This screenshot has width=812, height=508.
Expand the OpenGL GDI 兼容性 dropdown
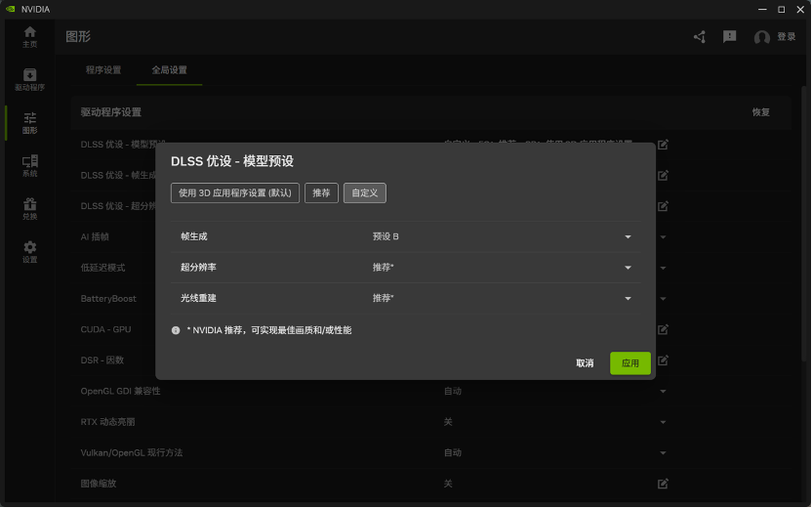click(x=663, y=391)
